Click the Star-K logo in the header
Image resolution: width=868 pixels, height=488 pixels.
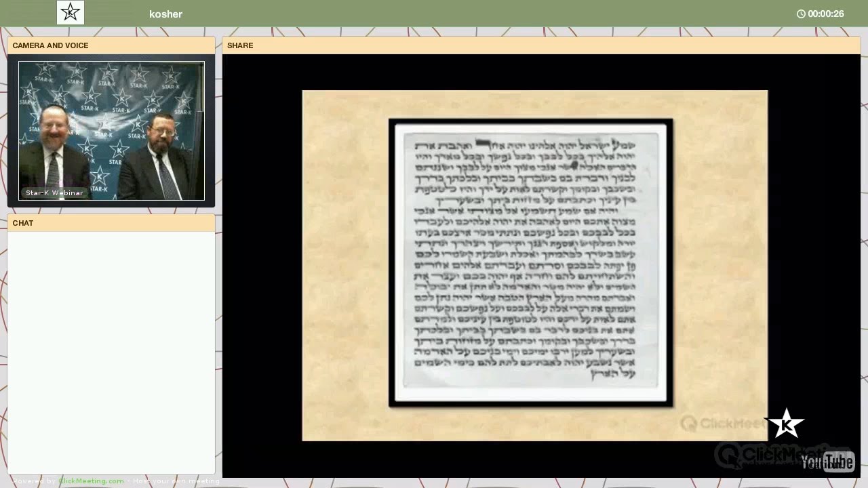point(71,13)
